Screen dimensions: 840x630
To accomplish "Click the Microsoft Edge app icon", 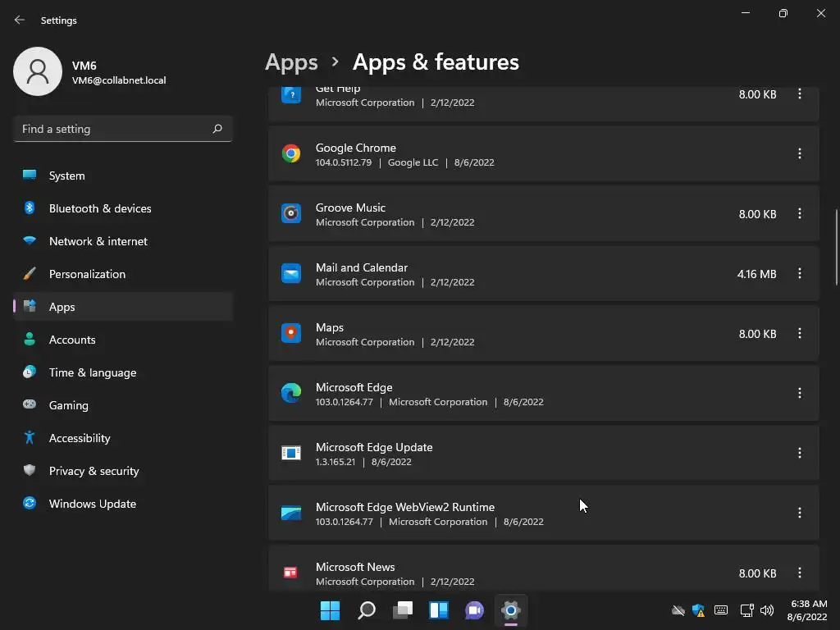I will pyautogui.click(x=291, y=393).
